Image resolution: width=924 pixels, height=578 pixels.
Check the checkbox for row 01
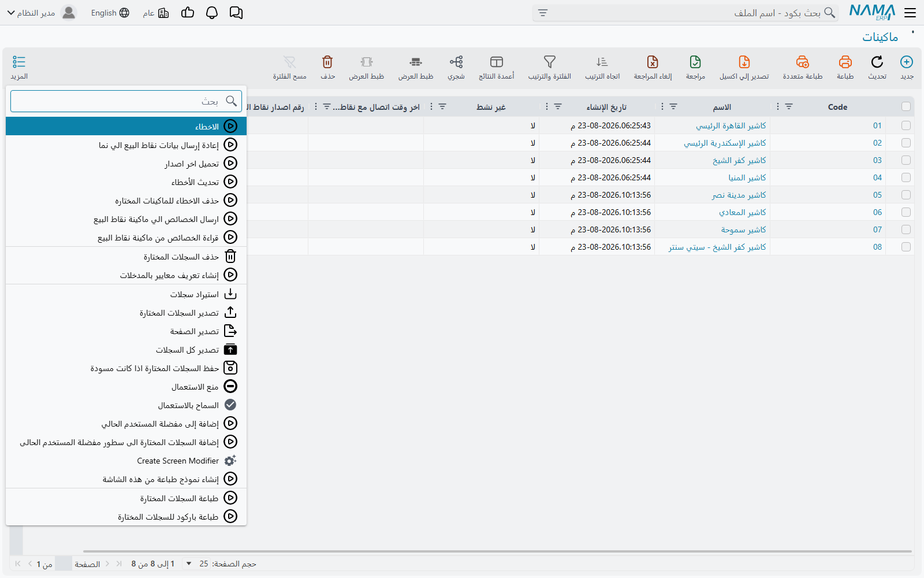906,125
